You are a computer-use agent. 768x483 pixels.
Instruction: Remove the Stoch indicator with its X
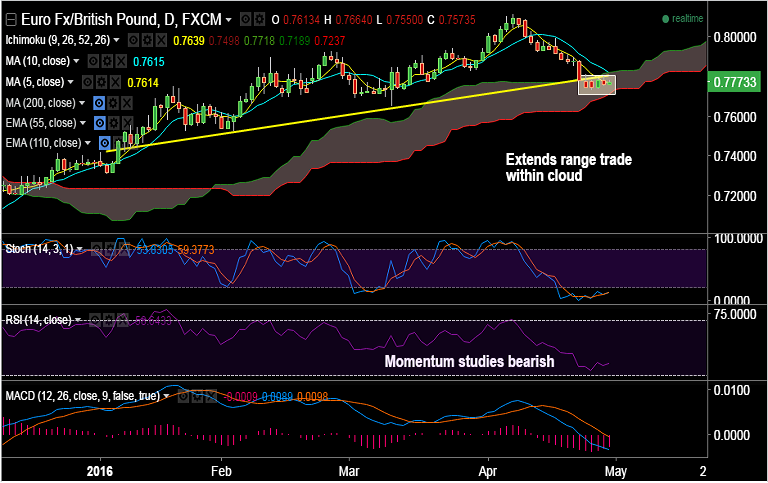[x=123, y=250]
